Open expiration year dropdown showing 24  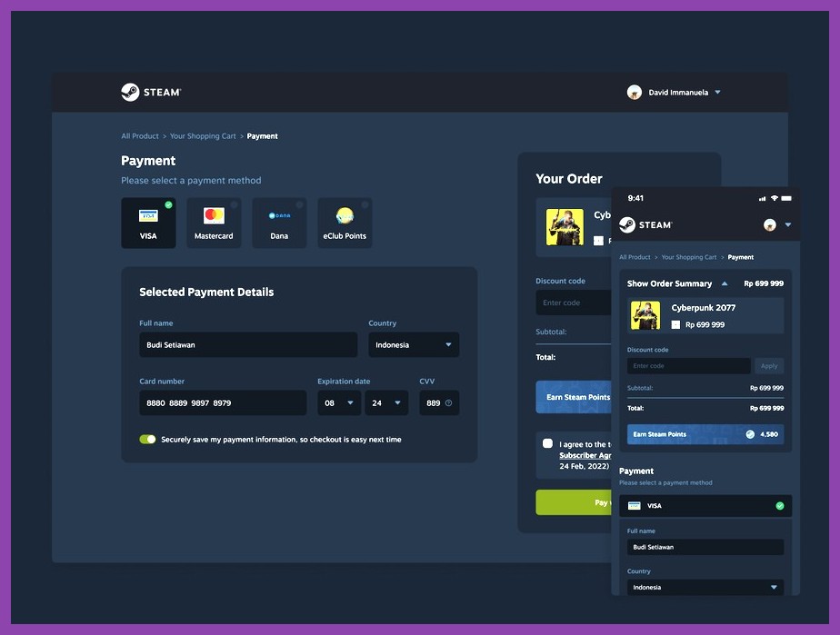[x=386, y=402]
